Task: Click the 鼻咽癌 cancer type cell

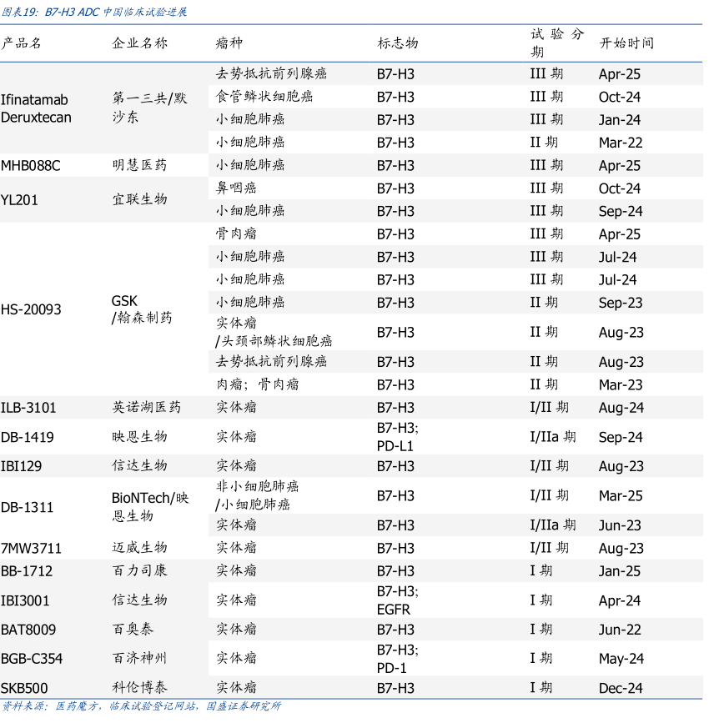Action: (x=236, y=188)
